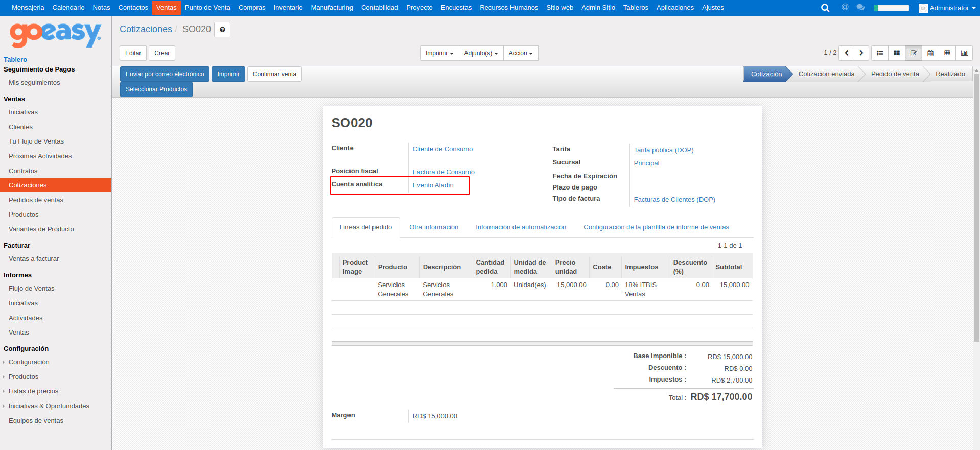This screenshot has width=980, height=450.
Task: Click the blue Imprimir button
Action: (x=228, y=74)
